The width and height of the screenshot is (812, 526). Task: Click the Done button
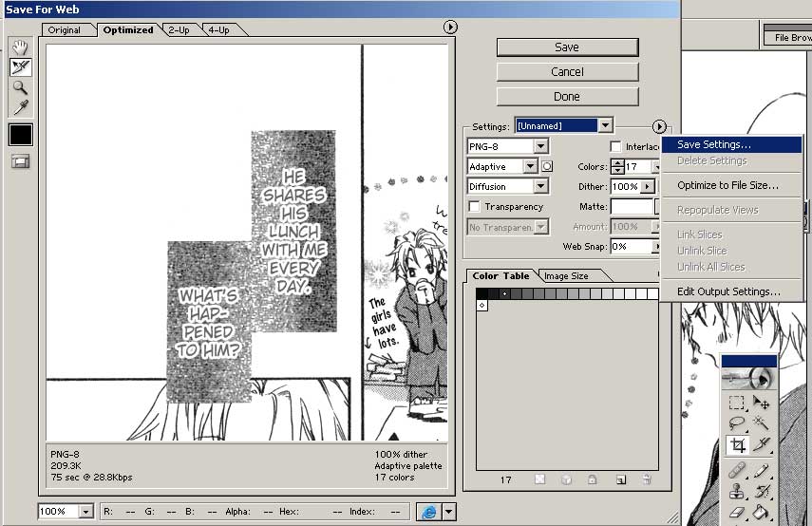(567, 97)
